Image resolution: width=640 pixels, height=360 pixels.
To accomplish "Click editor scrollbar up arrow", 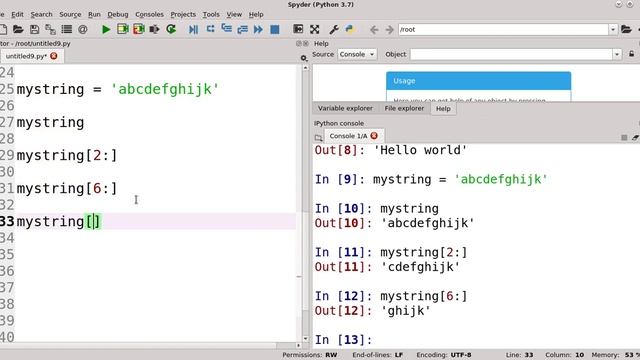I will pos(305,68).
